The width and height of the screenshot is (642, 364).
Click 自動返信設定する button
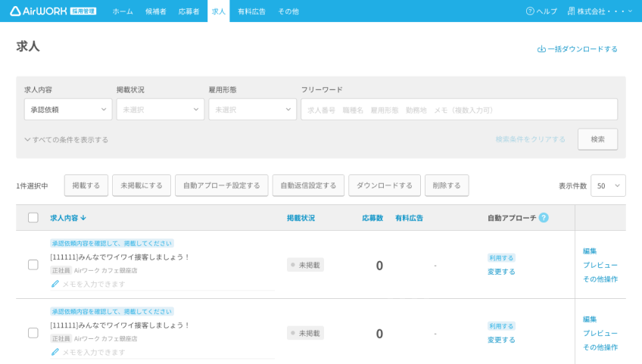point(308,185)
